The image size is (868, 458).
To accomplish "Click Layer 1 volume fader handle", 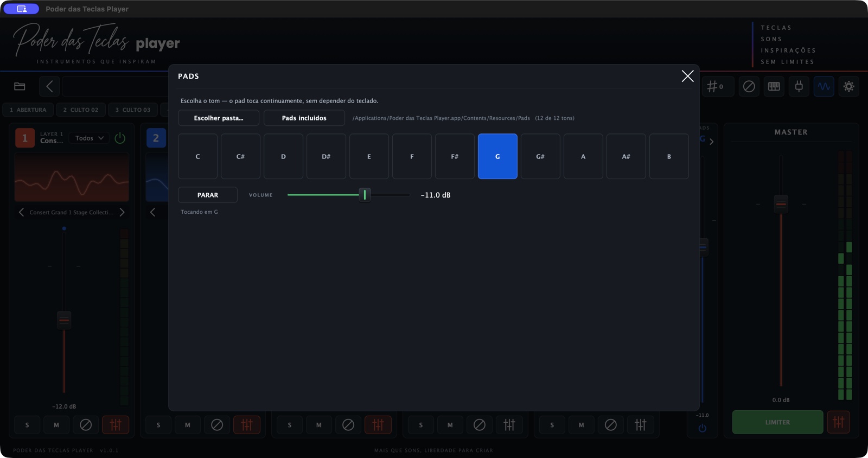I will coord(64,320).
